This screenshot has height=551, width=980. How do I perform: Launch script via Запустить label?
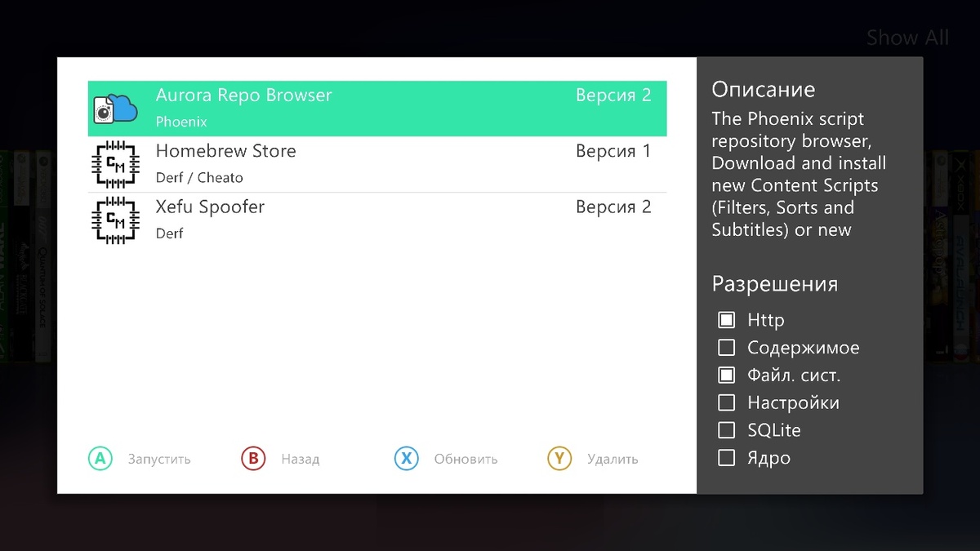pos(159,459)
